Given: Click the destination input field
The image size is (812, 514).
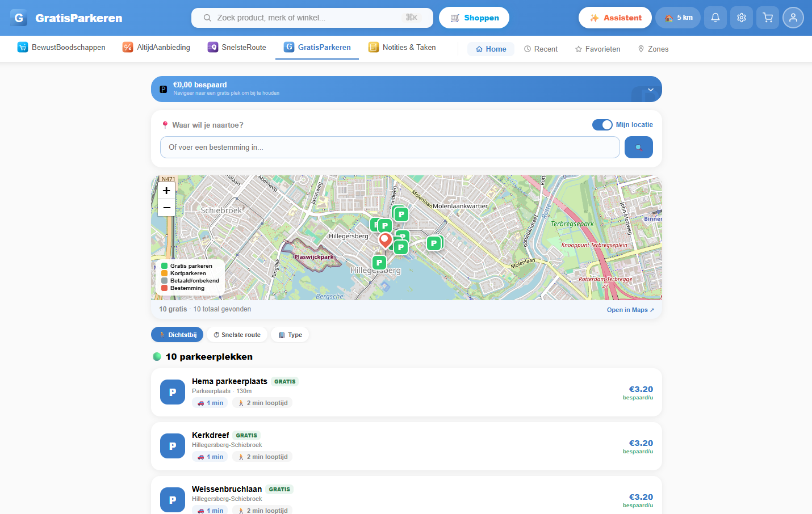Looking at the screenshot, I should click(390, 148).
